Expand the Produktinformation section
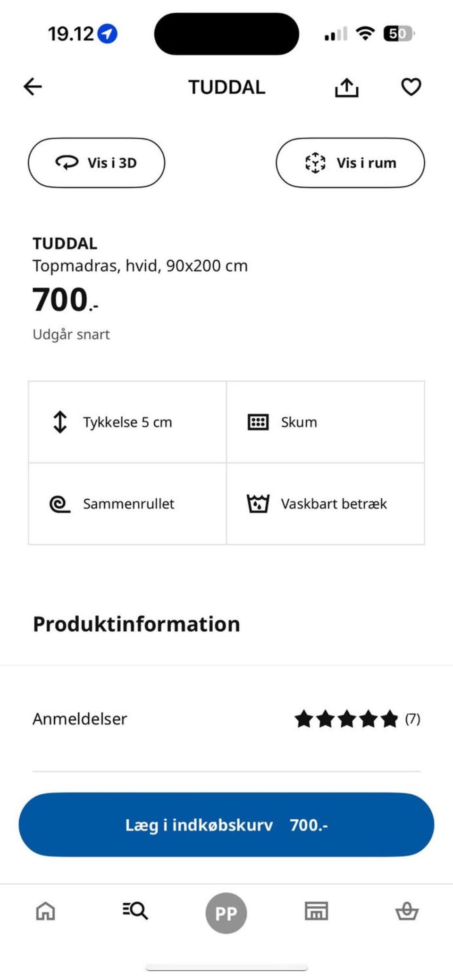453x980 pixels. point(136,624)
